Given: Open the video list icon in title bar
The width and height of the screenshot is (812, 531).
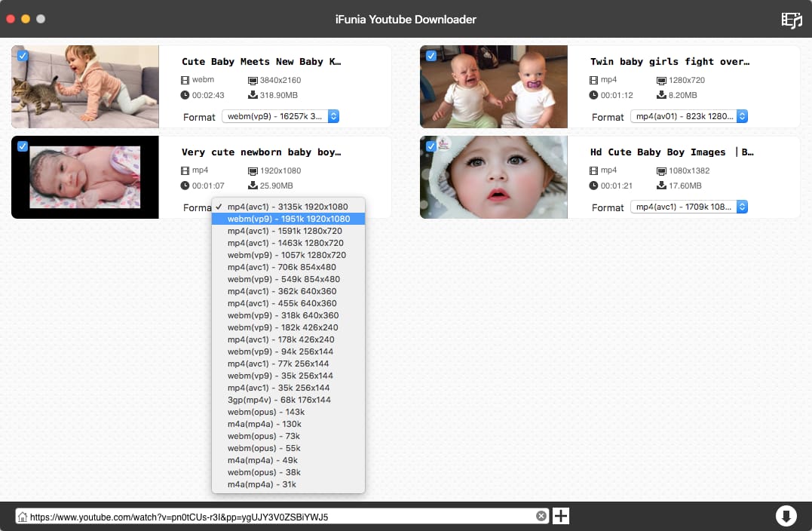Looking at the screenshot, I should pos(791,20).
